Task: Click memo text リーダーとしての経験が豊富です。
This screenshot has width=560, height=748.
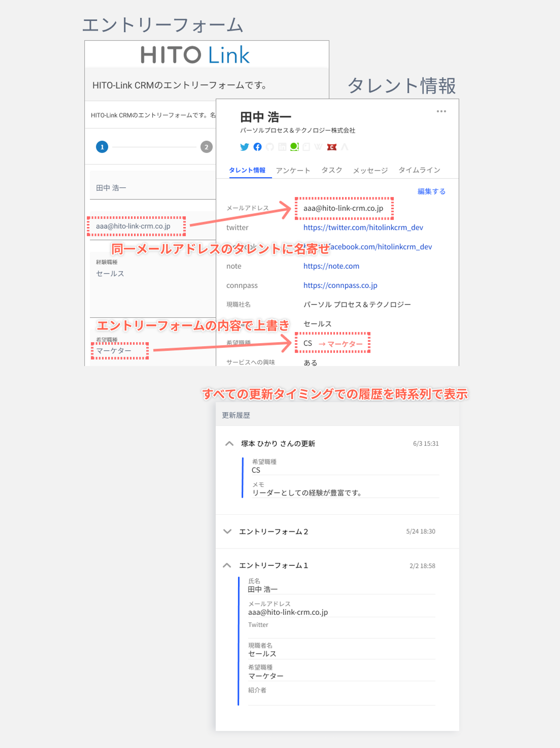Action: tap(307, 493)
